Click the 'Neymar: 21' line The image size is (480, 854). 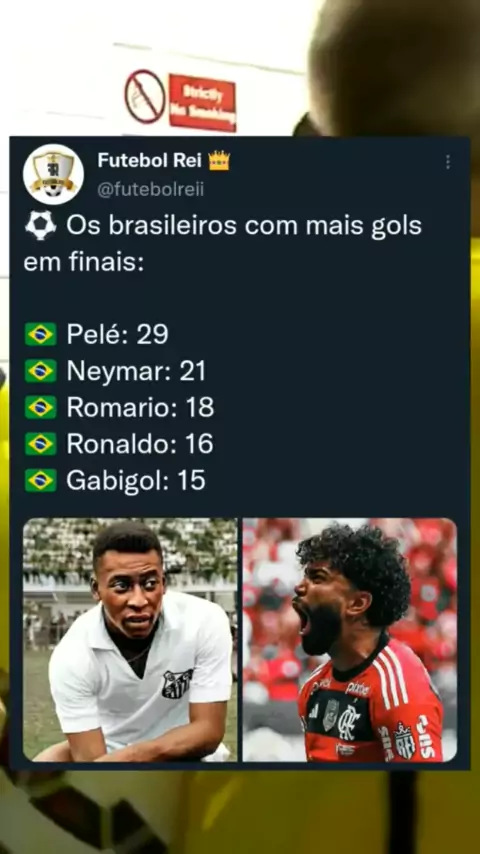point(136,371)
